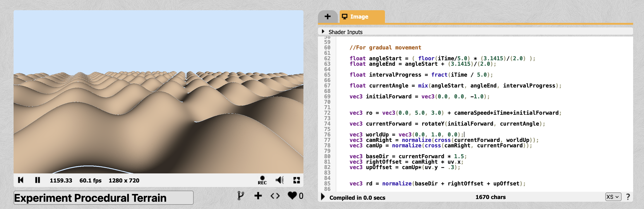The width and height of the screenshot is (644, 209).
Task: Add shader to playlist with plus icon
Action: pos(258,195)
